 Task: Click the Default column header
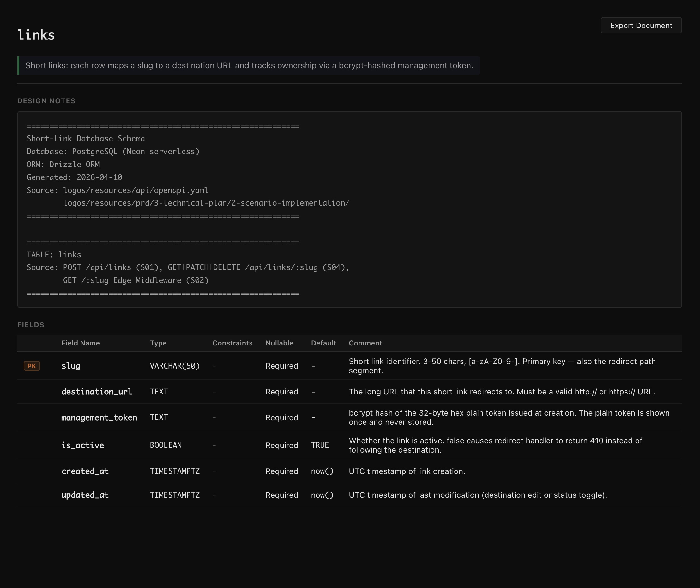pos(323,343)
